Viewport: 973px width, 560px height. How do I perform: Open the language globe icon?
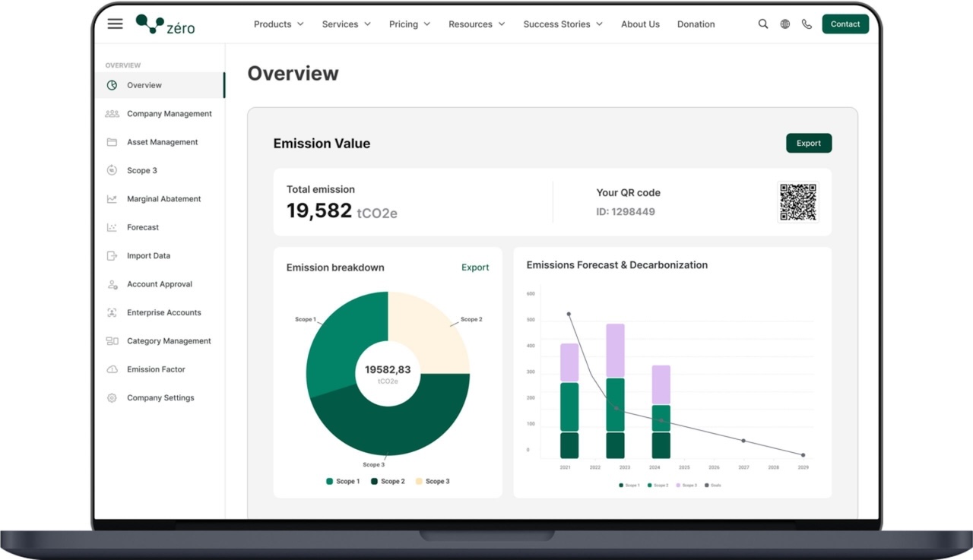tap(785, 24)
